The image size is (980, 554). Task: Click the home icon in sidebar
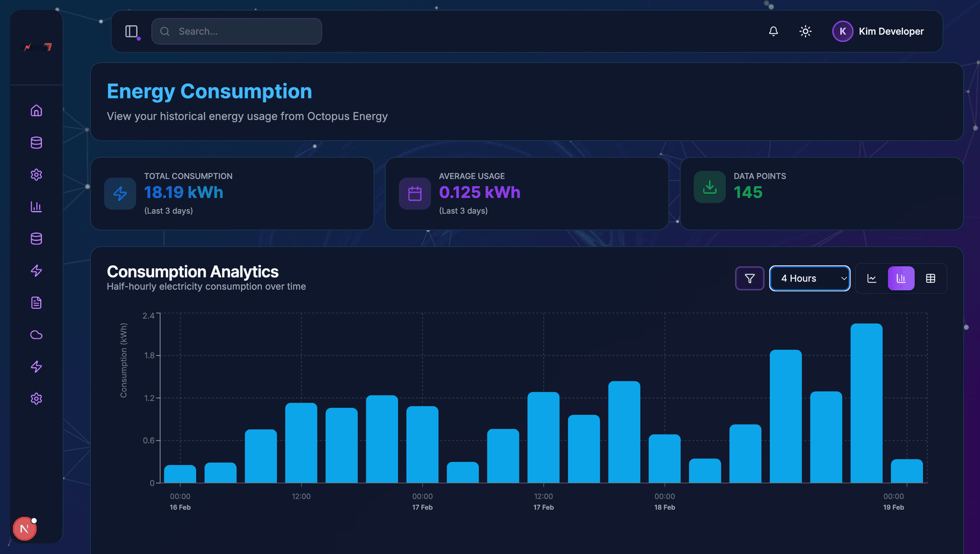(x=36, y=111)
